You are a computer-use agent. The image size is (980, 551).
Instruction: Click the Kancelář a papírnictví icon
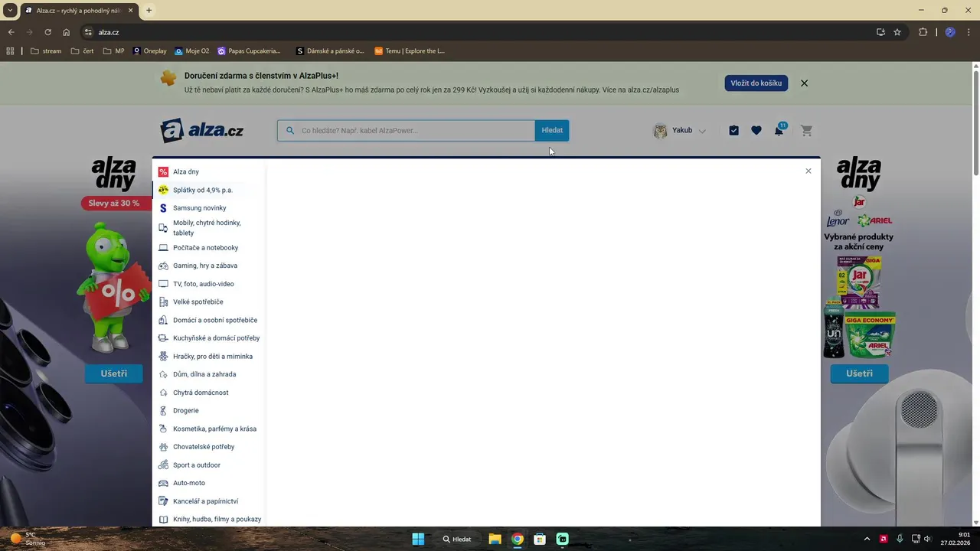click(163, 501)
